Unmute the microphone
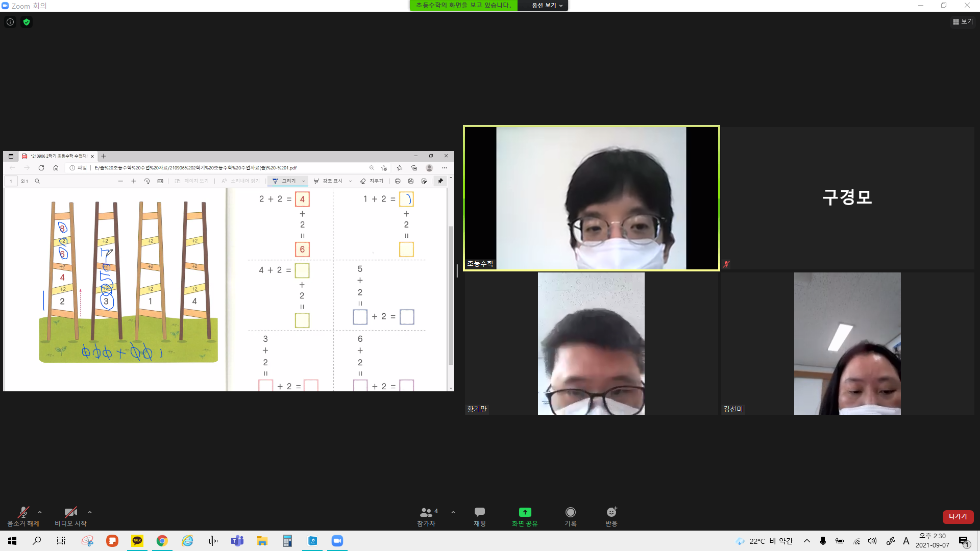This screenshot has height=551, width=980. click(x=23, y=516)
